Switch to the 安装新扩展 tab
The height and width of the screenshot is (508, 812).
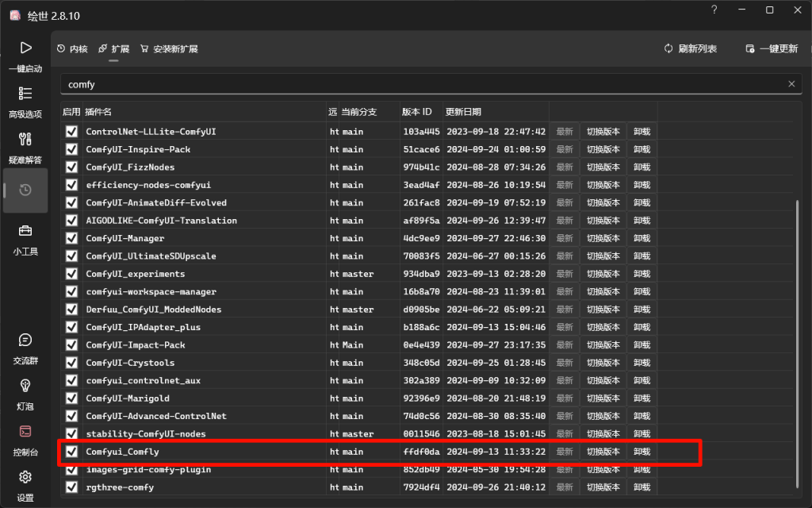coord(168,49)
